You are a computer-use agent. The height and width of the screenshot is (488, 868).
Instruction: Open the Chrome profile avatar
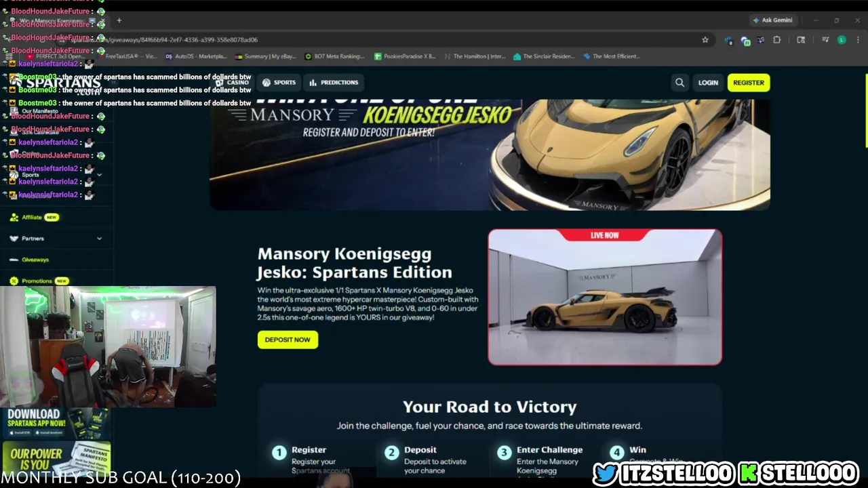pyautogui.click(x=842, y=40)
